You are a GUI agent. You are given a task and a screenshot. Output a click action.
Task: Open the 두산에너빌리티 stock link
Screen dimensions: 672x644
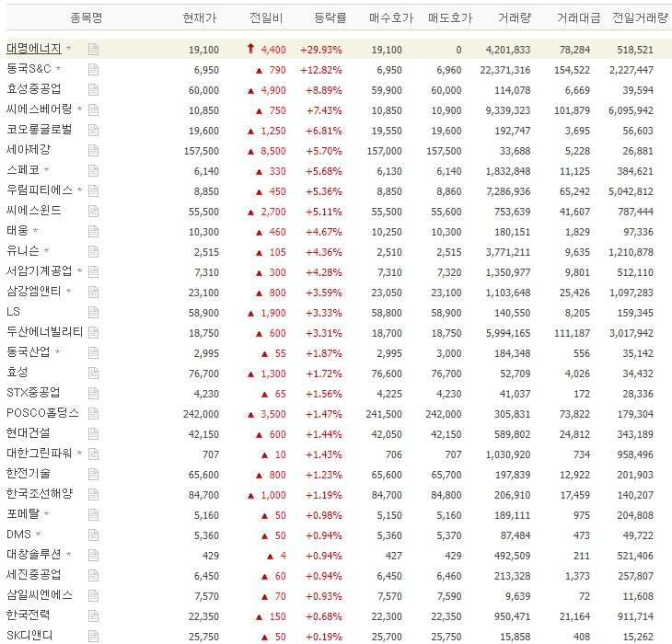tap(44, 332)
